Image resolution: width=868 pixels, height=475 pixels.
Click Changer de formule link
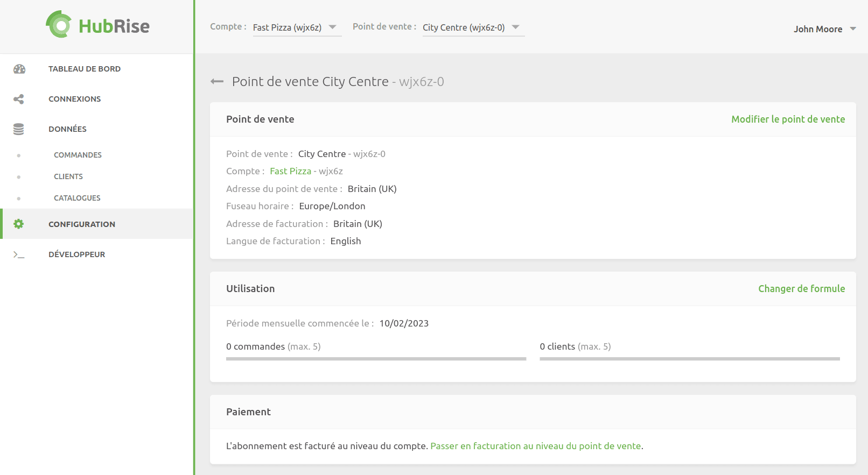pyautogui.click(x=801, y=289)
